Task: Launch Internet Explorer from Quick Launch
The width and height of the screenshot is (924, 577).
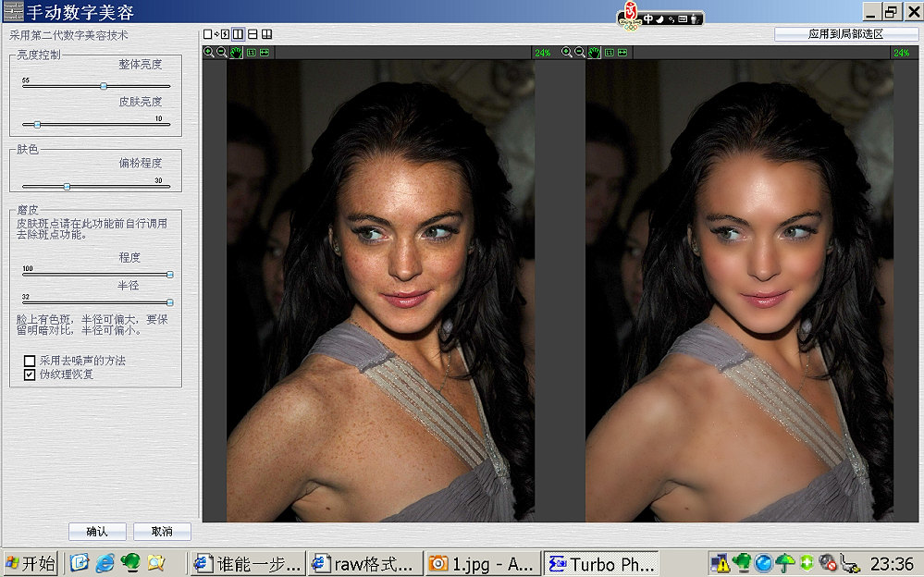Action: [x=105, y=562]
